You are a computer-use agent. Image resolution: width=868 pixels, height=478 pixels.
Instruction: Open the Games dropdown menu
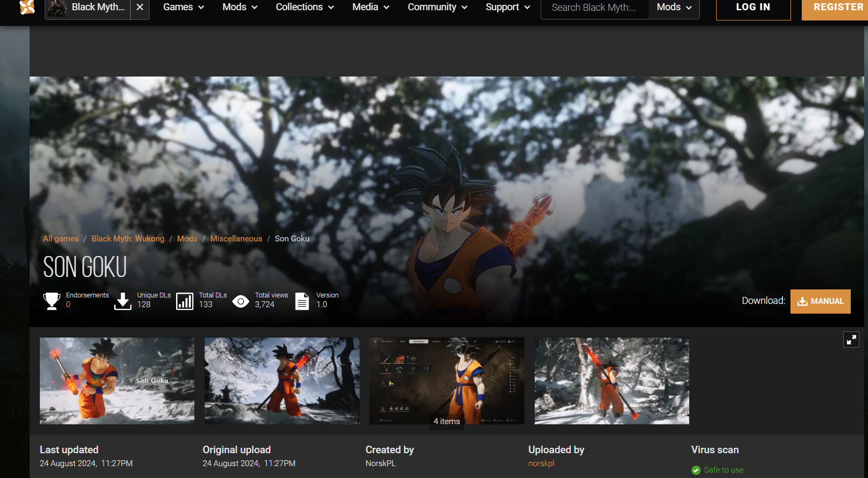[184, 8]
